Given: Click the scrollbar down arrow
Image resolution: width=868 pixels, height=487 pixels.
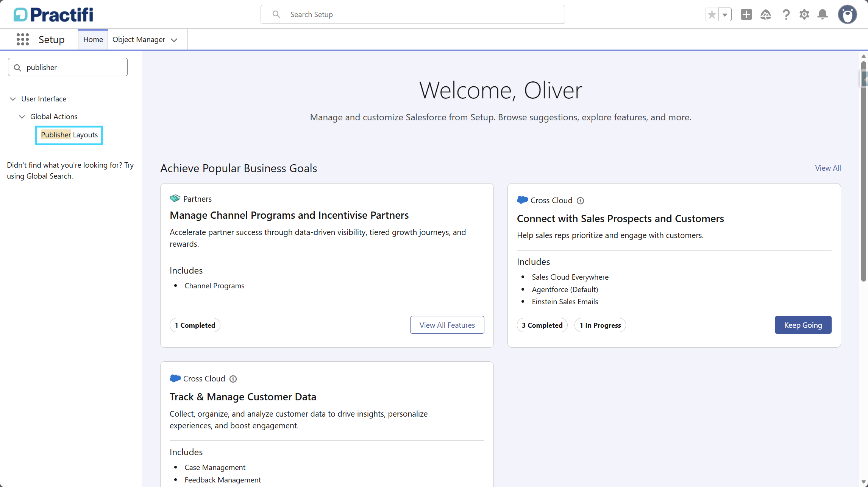Looking at the screenshot, I should pyautogui.click(x=863, y=482).
